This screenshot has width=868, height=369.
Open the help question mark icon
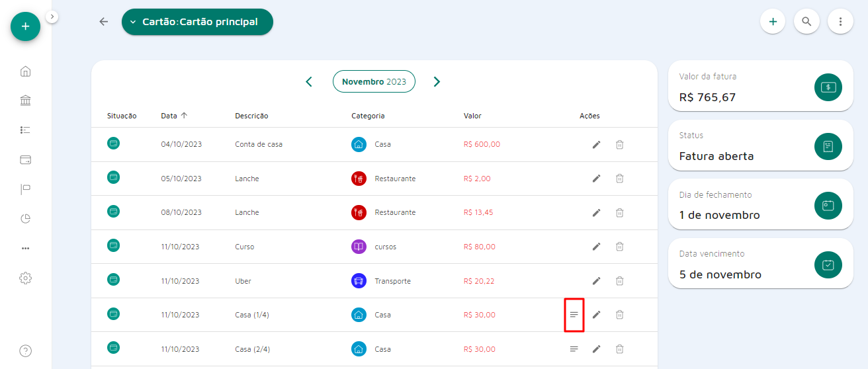[26, 351]
